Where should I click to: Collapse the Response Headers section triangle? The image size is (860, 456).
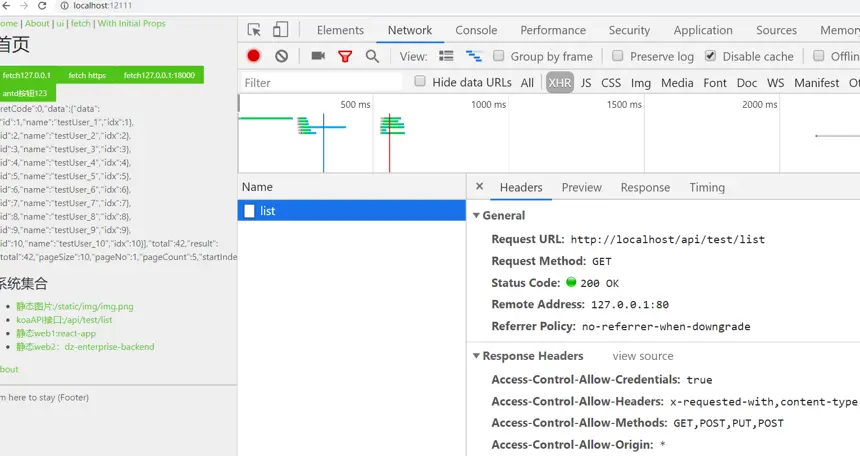pyautogui.click(x=476, y=356)
